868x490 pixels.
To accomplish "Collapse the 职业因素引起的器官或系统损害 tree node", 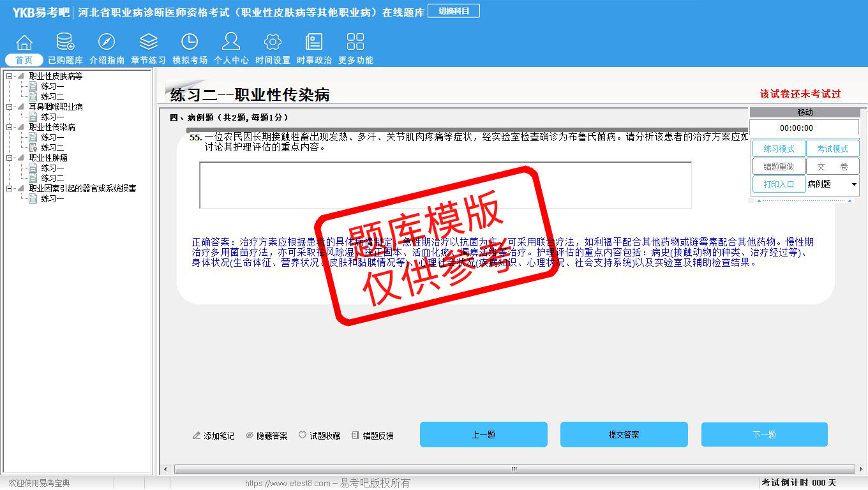I will pos(10,188).
